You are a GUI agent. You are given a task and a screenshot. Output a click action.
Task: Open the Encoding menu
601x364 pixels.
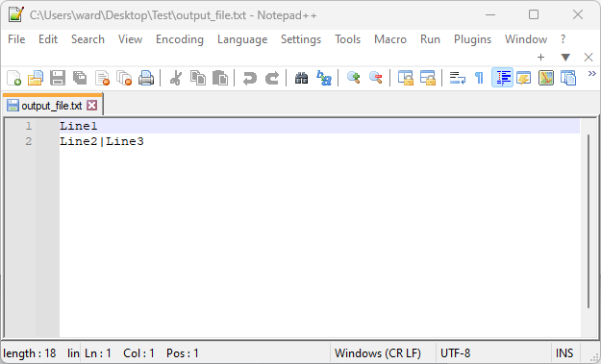(180, 39)
